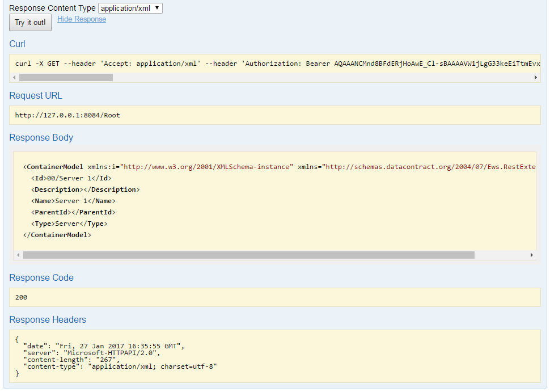Click the Curl box right scroll arrow
The width and height of the screenshot is (550, 392).
[536, 78]
